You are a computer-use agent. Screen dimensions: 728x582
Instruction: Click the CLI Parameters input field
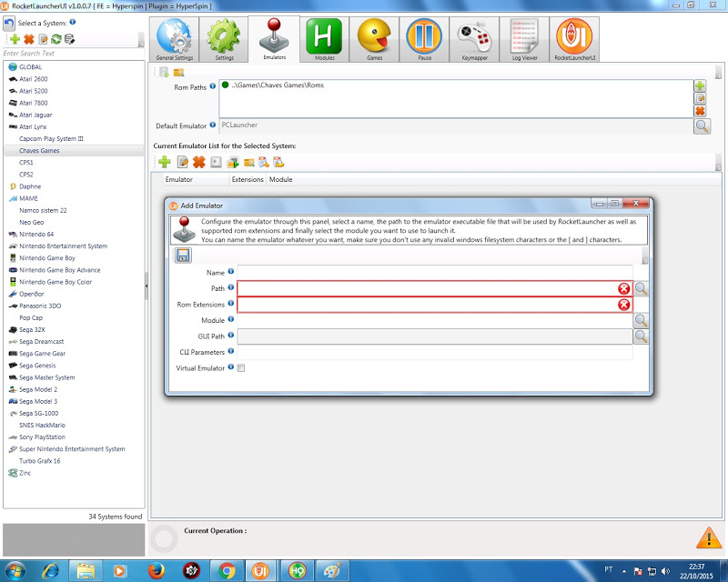(x=435, y=352)
